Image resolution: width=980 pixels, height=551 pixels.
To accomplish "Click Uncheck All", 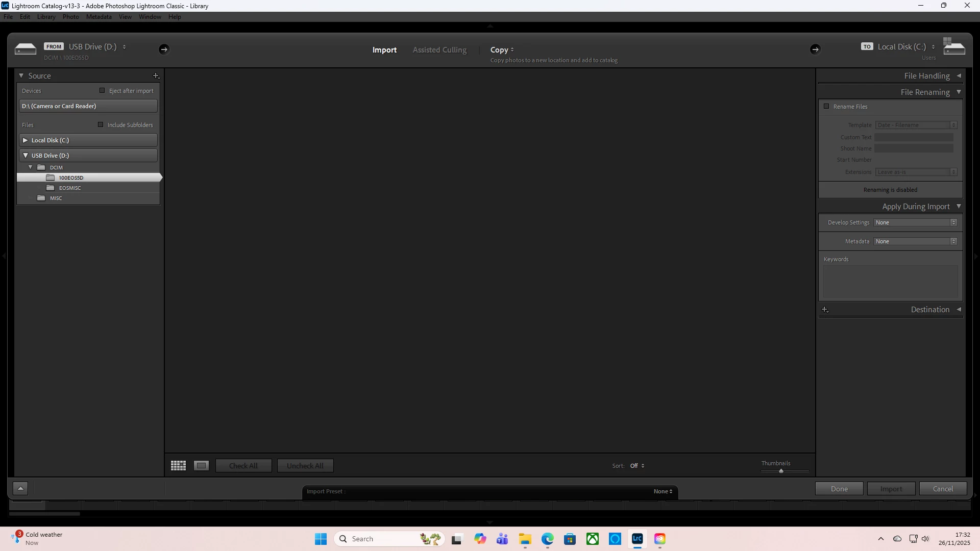I will pos(305,465).
